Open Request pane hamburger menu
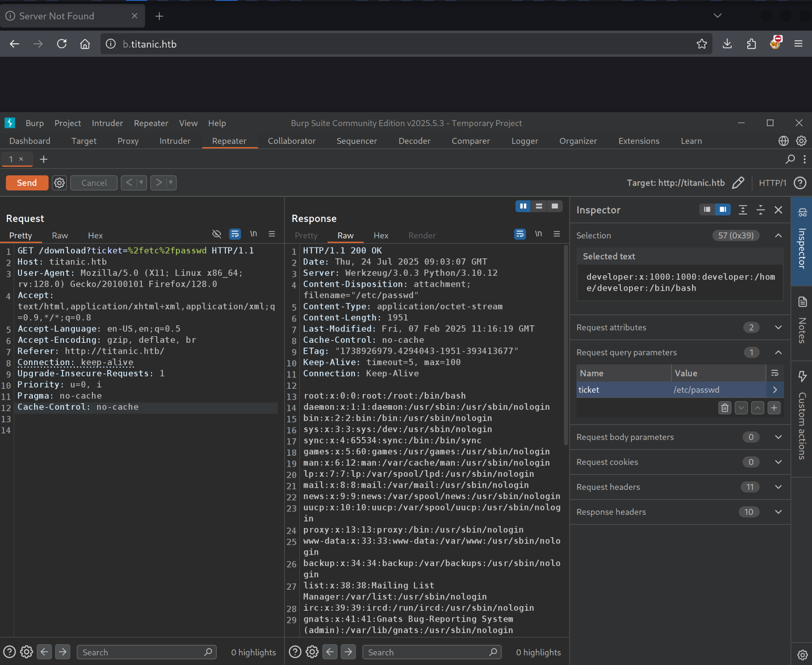Screen dimensions: 812x665 (272, 234)
